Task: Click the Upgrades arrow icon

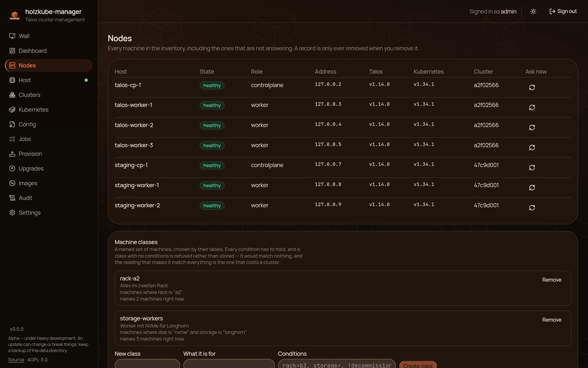Action: pyautogui.click(x=12, y=169)
